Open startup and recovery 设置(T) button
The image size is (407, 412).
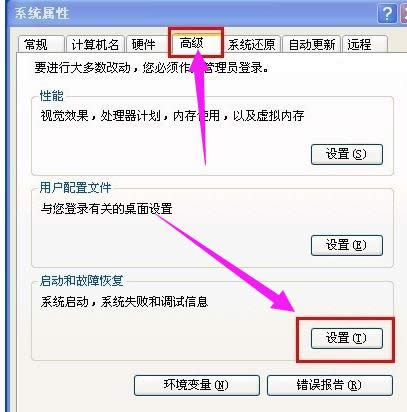[347, 338]
